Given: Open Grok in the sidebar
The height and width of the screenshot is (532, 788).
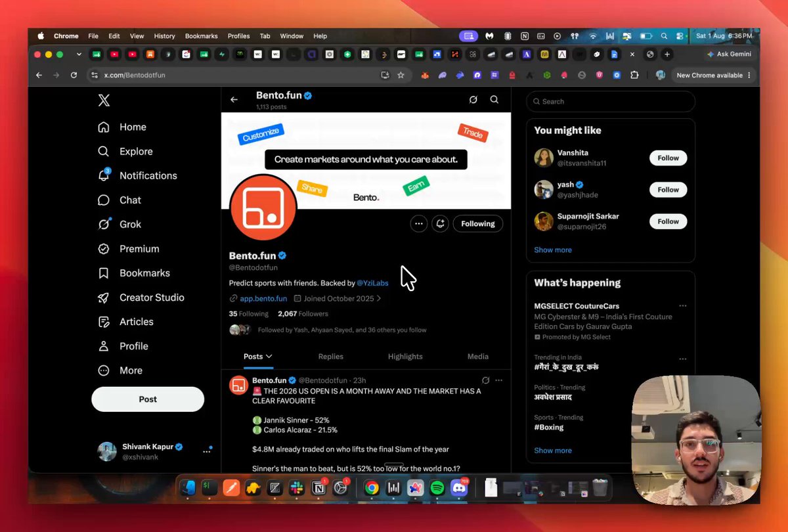Looking at the screenshot, I should click(x=119, y=225).
